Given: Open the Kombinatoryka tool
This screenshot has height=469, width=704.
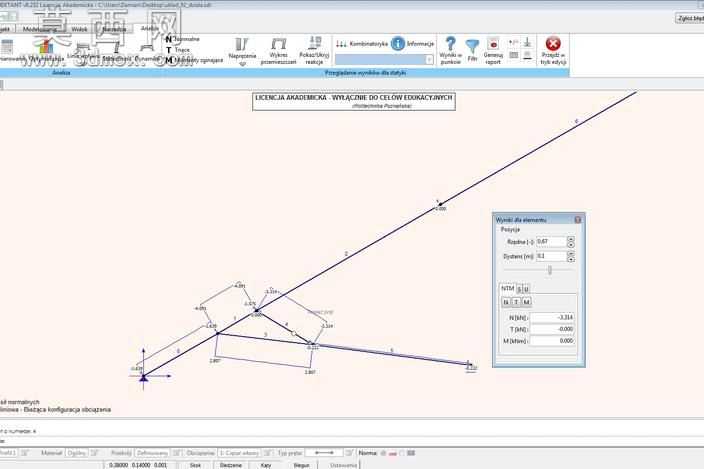Looking at the screenshot, I should click(x=362, y=44).
